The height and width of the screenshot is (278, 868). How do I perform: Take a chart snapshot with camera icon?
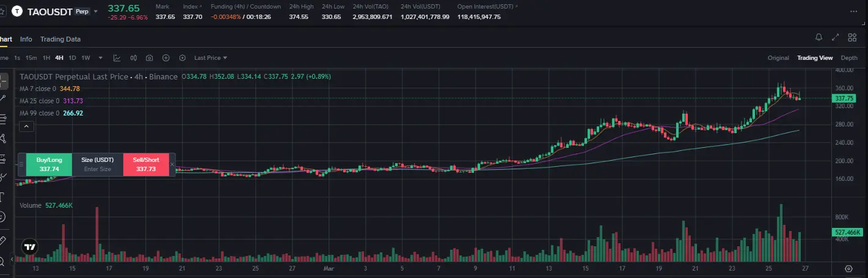point(150,58)
